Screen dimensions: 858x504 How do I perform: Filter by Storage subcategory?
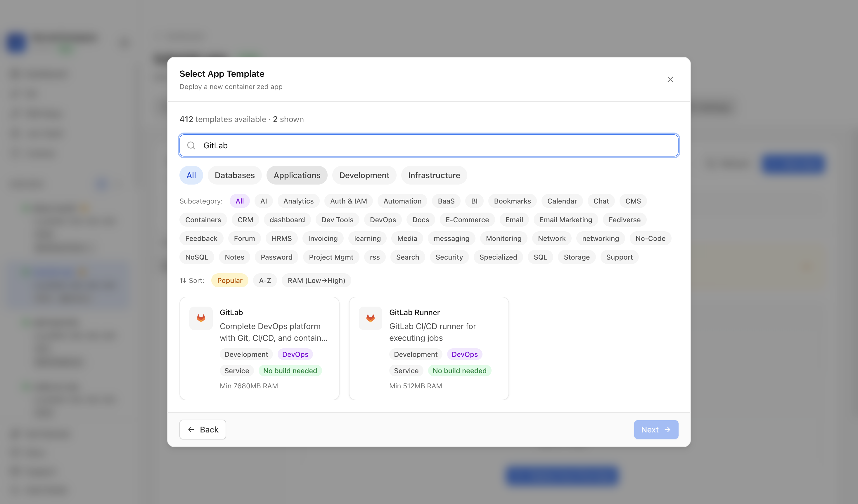pyautogui.click(x=576, y=257)
